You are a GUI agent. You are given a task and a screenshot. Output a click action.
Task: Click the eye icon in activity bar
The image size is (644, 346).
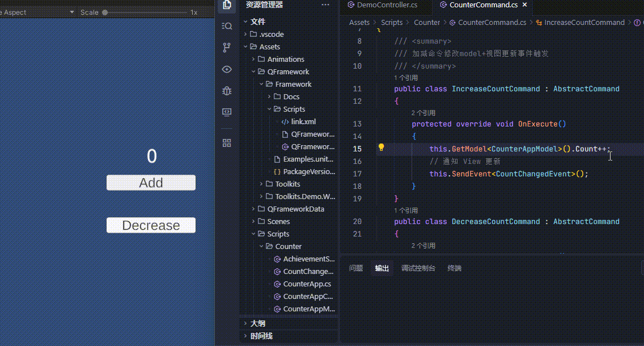tap(227, 69)
